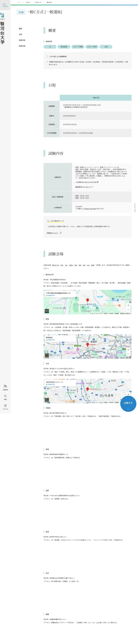Zoom out on the AP西新宿 map
This screenshot has width=138, height=644.
(x=128, y=354)
